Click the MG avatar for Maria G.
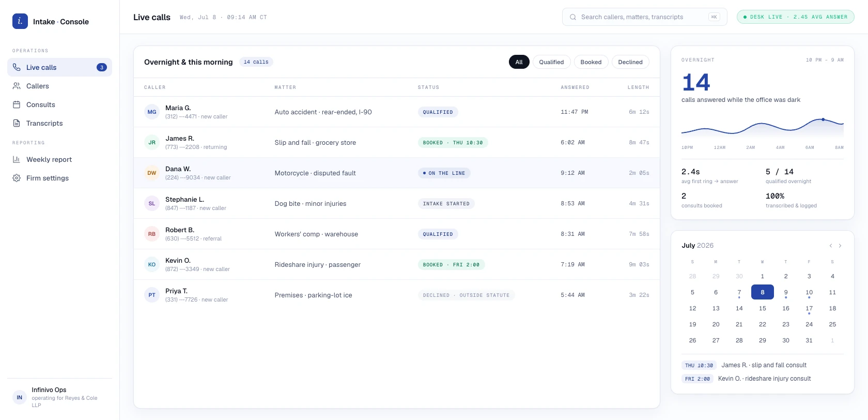Screen dimensions: 868x420 tap(152, 112)
